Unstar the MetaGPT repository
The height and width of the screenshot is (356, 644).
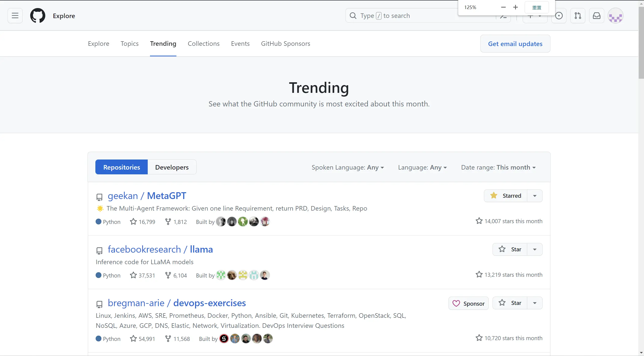click(x=506, y=196)
